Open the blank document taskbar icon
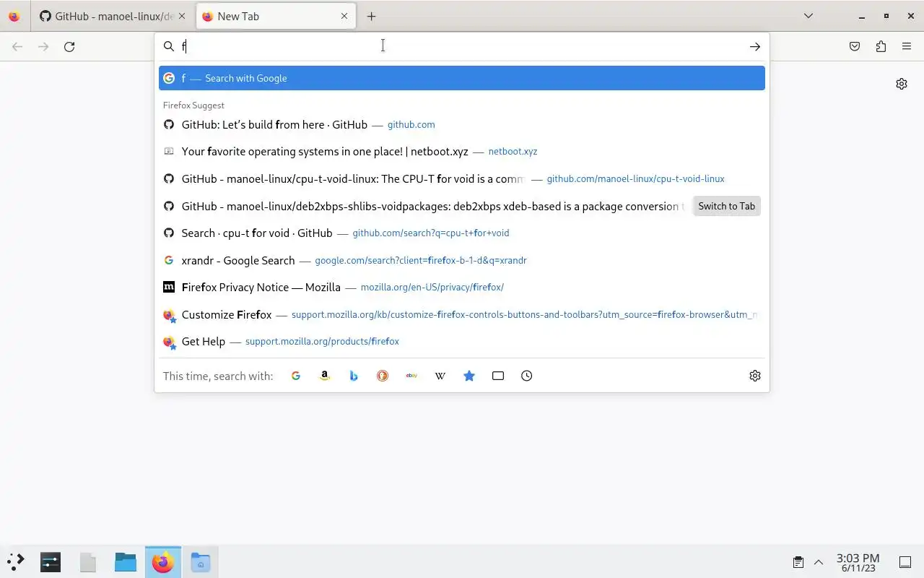 coord(88,561)
